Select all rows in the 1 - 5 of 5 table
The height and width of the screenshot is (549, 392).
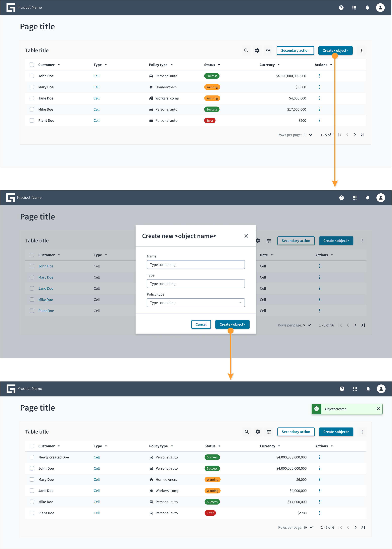[32, 65]
